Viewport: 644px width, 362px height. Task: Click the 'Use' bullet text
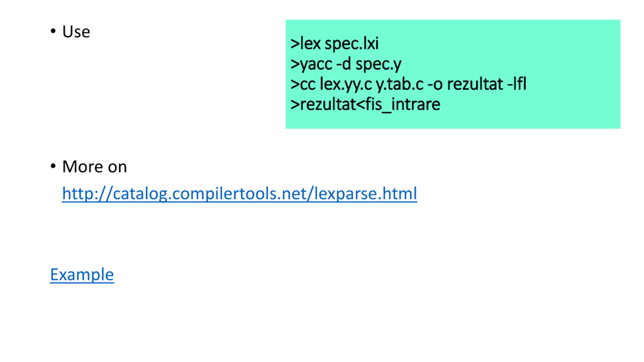pos(76,32)
